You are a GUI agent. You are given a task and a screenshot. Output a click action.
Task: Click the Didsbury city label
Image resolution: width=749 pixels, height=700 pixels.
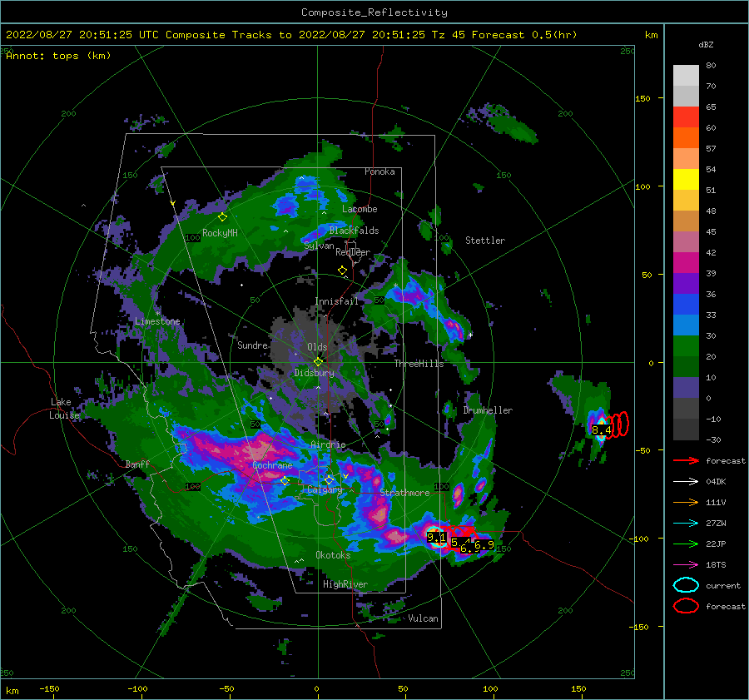(x=314, y=373)
